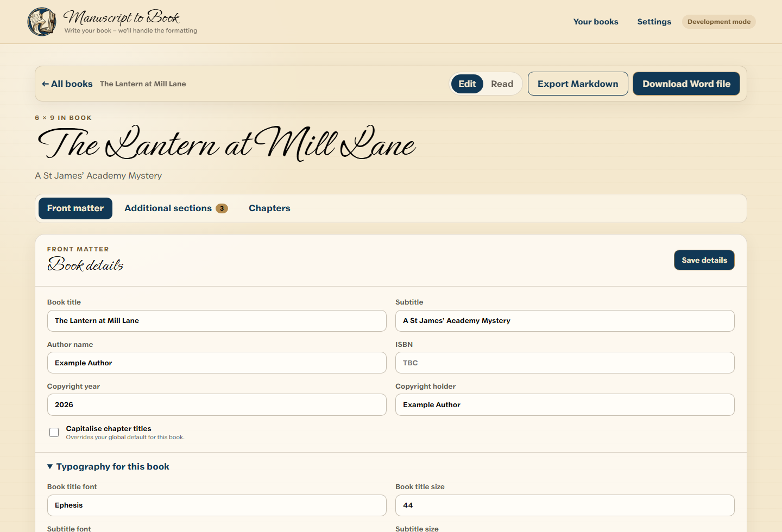Switch to Edit mode
This screenshot has height=532, width=782.
pyautogui.click(x=467, y=84)
